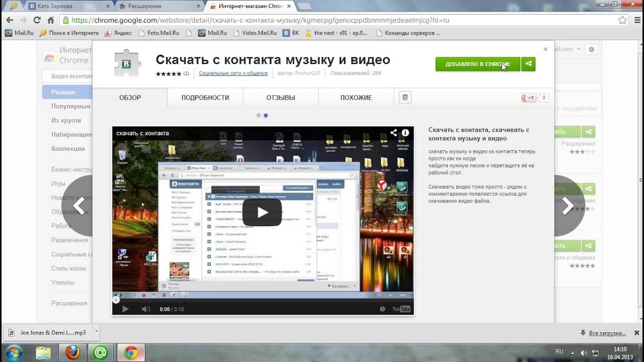Select Коллекции in the sidebar

point(68,148)
